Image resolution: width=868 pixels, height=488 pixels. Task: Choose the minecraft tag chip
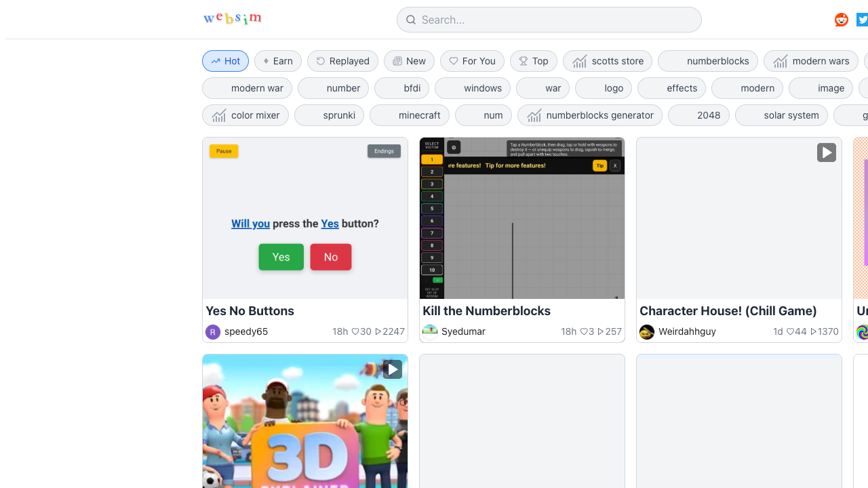coord(410,115)
